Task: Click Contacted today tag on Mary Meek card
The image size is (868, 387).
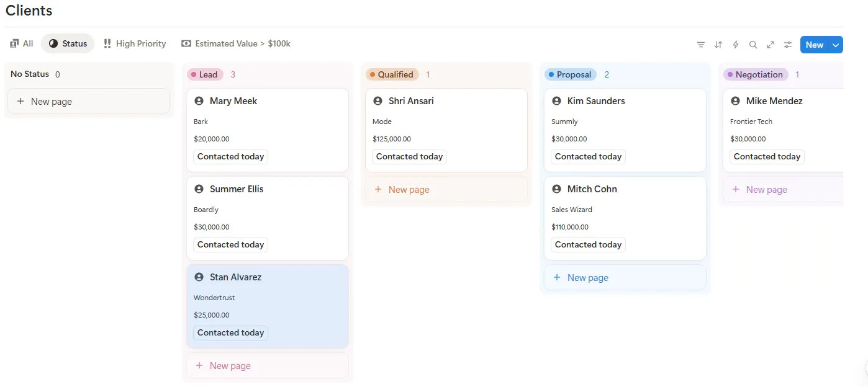Action: pyautogui.click(x=230, y=156)
